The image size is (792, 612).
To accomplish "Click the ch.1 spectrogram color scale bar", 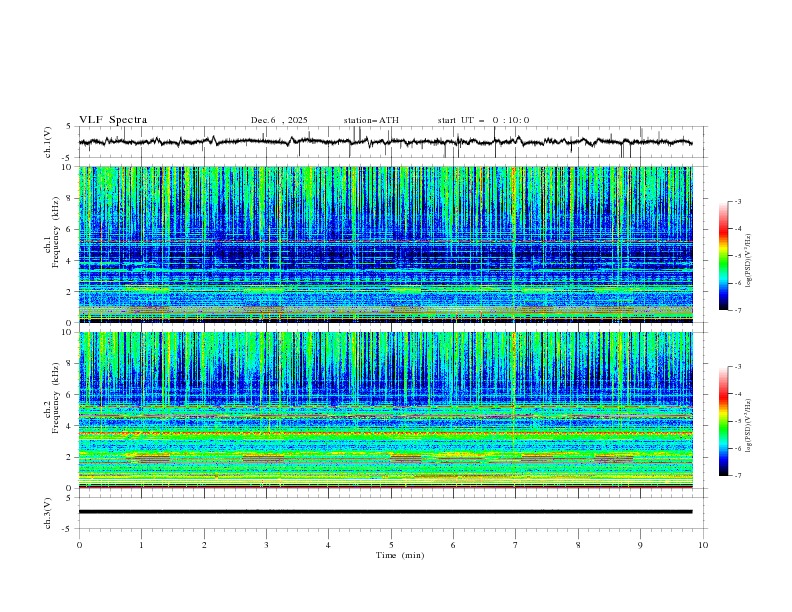I will [723, 255].
